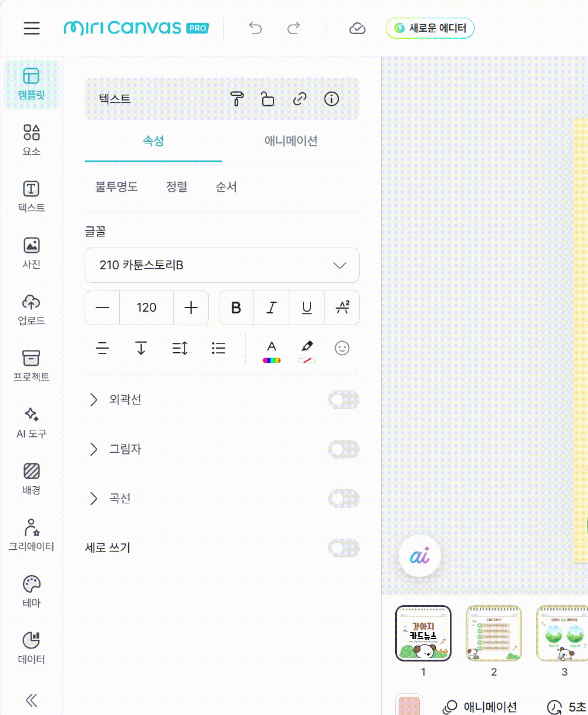This screenshot has width=588, height=715.
Task: Click the link chain icon
Action: pyautogui.click(x=300, y=99)
